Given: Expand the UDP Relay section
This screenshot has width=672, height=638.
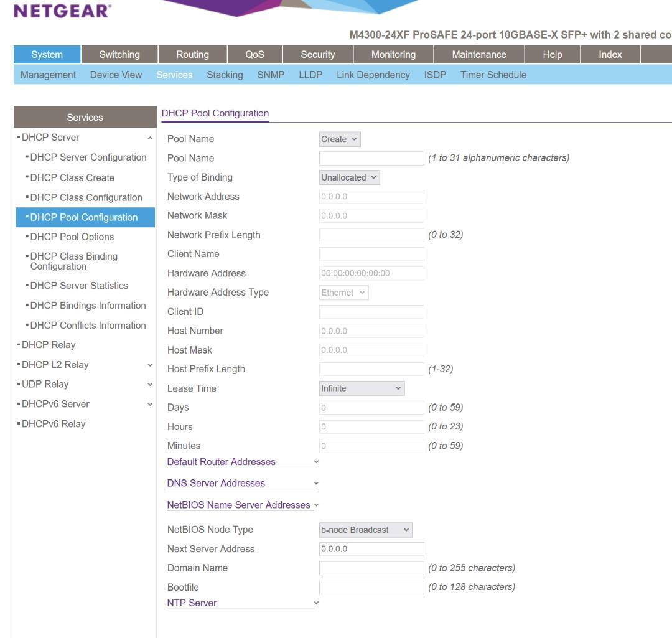Looking at the screenshot, I should (149, 385).
